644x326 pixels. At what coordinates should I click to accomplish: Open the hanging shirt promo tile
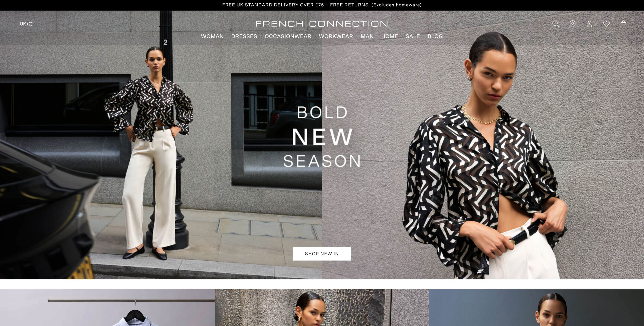pos(107,307)
